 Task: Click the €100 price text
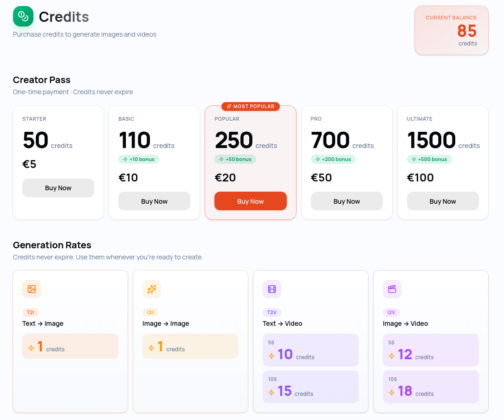click(420, 177)
